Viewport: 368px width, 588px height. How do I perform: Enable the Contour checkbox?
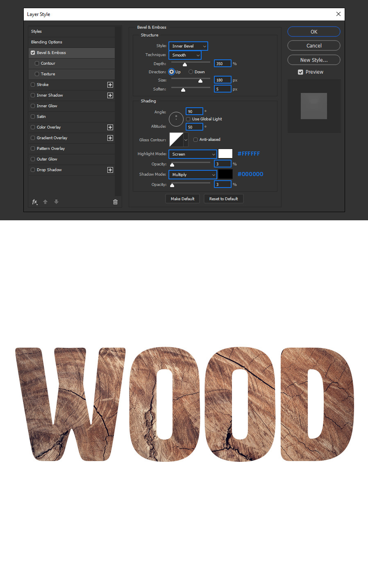coord(37,63)
